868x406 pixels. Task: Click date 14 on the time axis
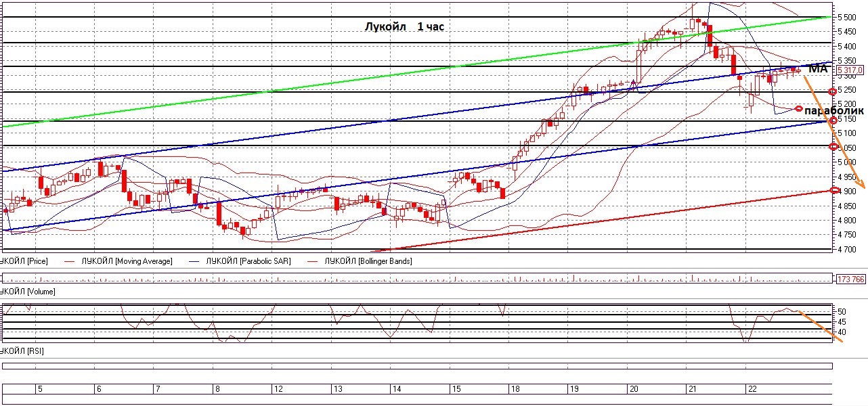[397, 389]
